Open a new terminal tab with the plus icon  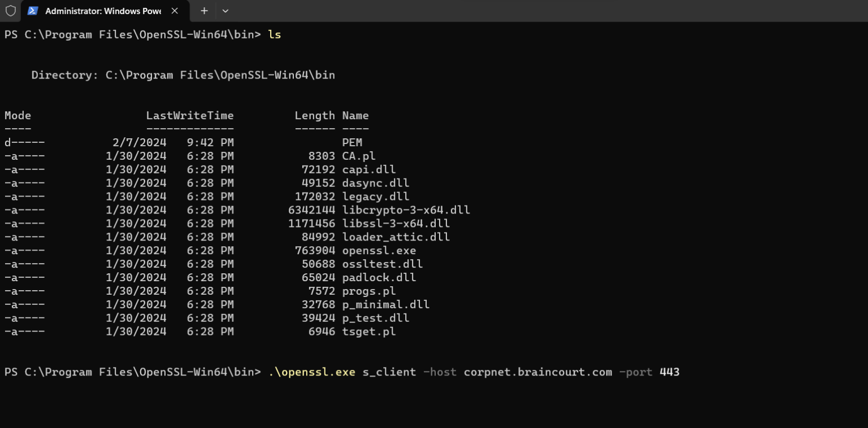click(x=203, y=11)
